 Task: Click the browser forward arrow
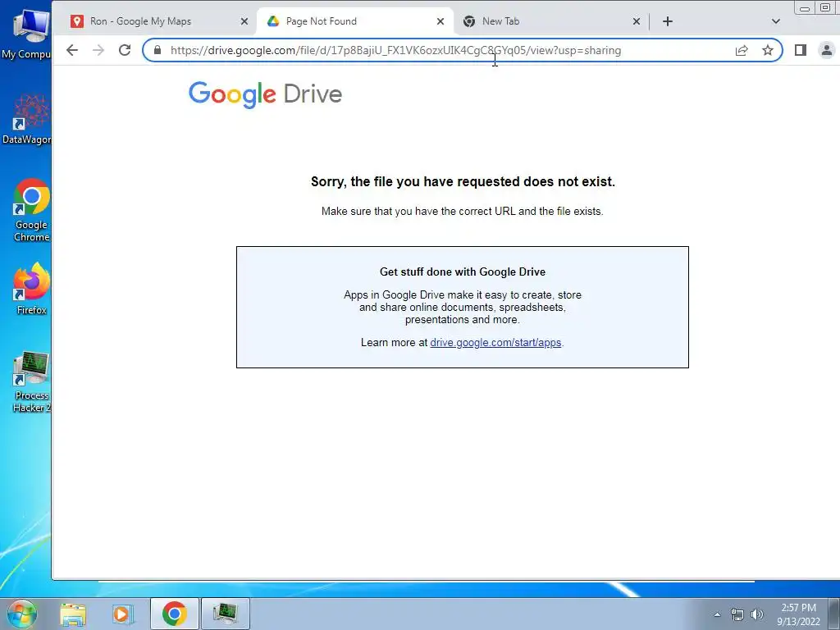98,50
